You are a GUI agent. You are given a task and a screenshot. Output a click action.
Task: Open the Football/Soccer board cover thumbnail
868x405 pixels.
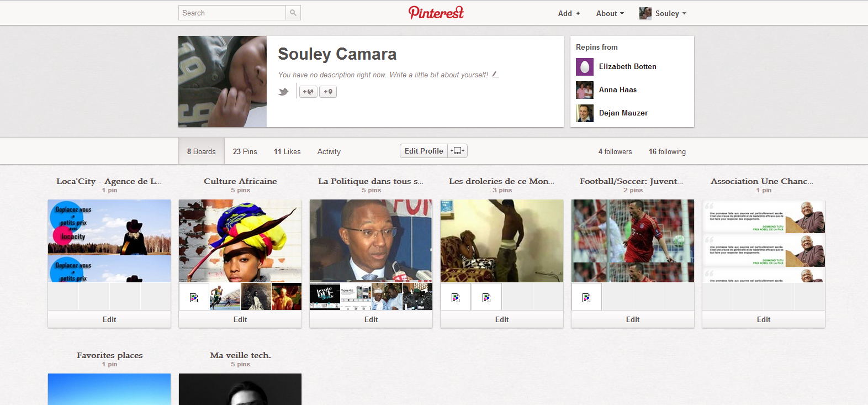[x=633, y=241]
